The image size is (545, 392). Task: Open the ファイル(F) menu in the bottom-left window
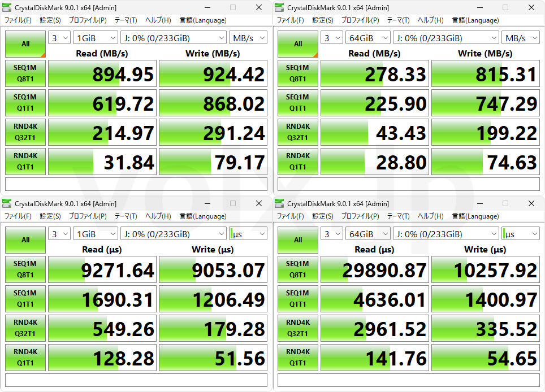(x=18, y=216)
